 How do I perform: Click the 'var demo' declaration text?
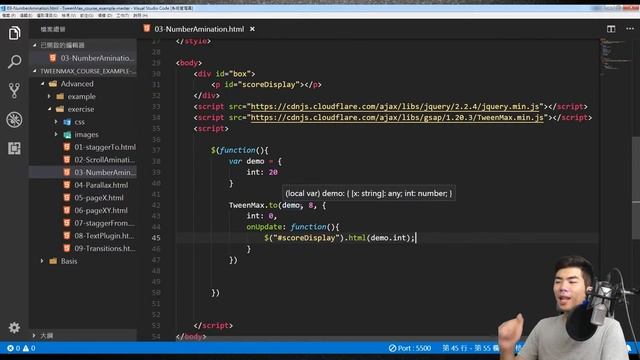(247, 161)
